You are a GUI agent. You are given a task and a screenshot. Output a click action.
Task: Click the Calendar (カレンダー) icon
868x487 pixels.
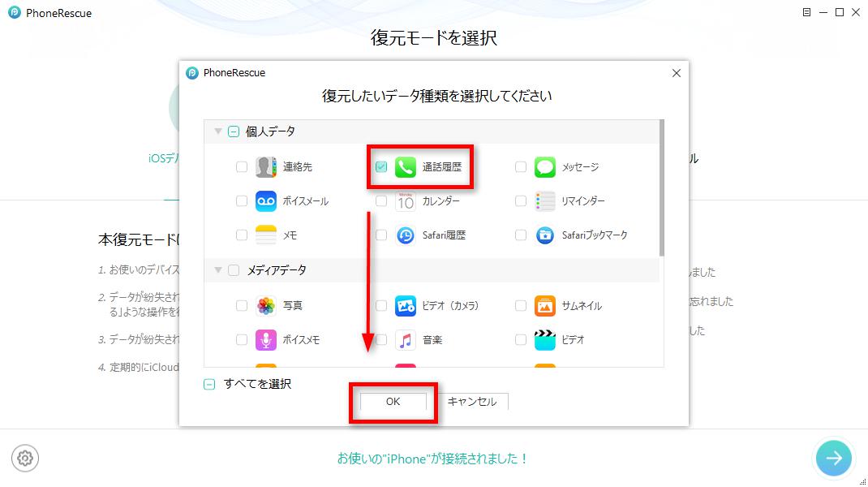click(406, 201)
